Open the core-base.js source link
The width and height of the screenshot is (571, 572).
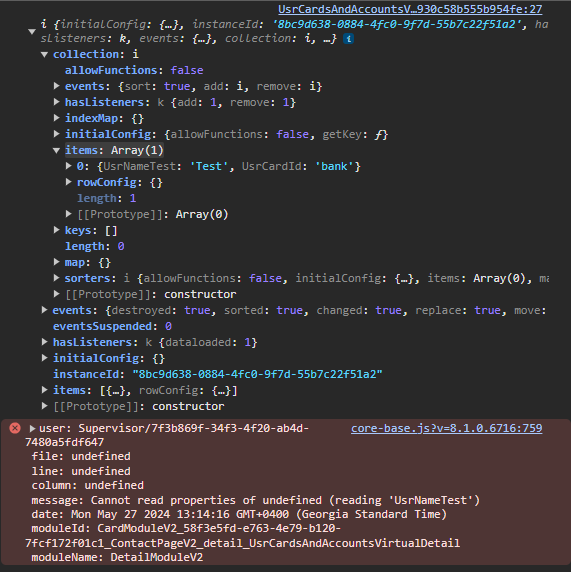pyautogui.click(x=447, y=428)
